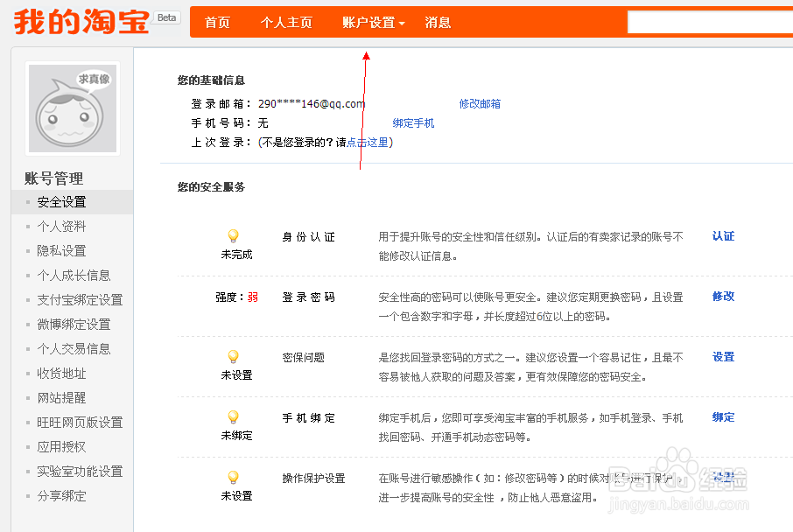Click the 点击这里 link for last login
Viewport: 793px width, 532px height.
pos(367,143)
